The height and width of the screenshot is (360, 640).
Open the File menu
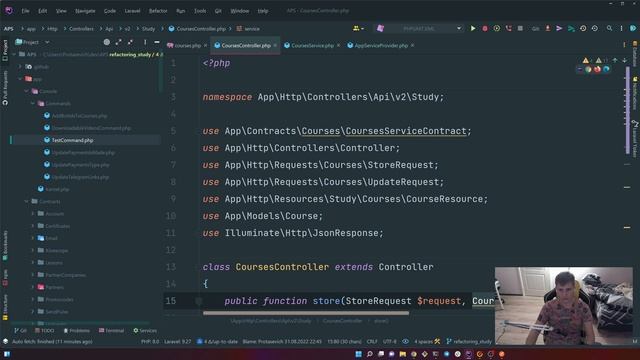point(25,11)
